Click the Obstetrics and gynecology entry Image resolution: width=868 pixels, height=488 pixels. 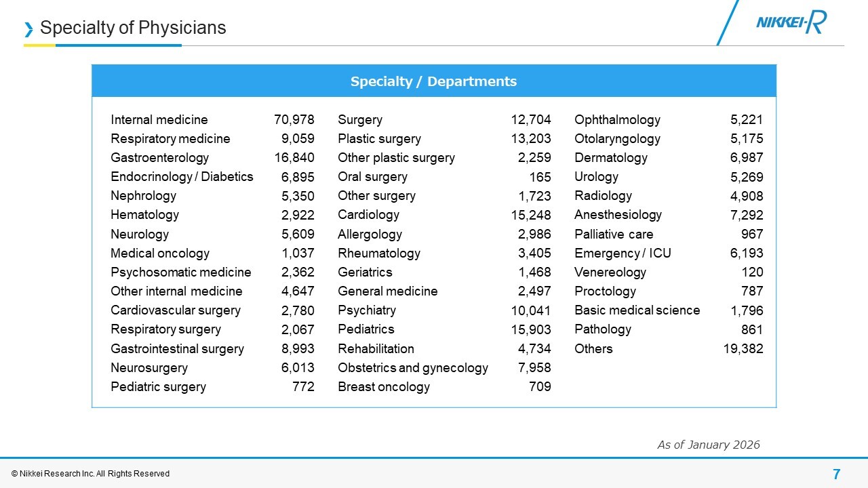(x=413, y=368)
